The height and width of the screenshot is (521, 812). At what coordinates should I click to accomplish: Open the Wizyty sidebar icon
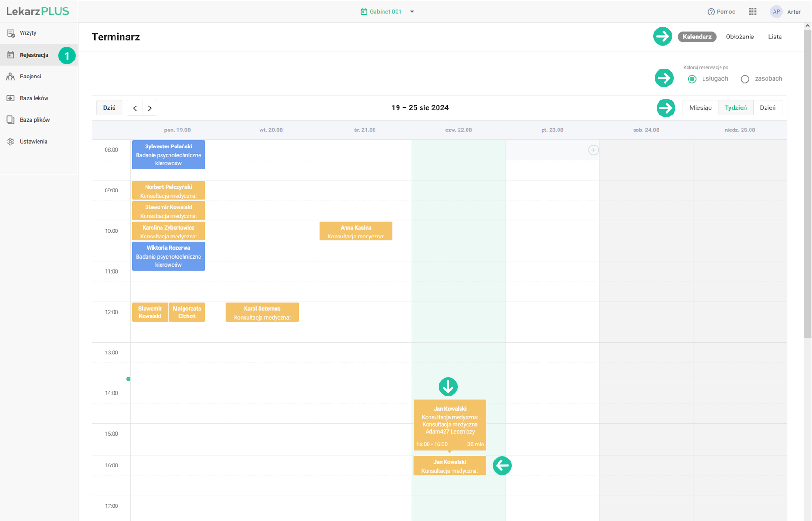click(10, 33)
